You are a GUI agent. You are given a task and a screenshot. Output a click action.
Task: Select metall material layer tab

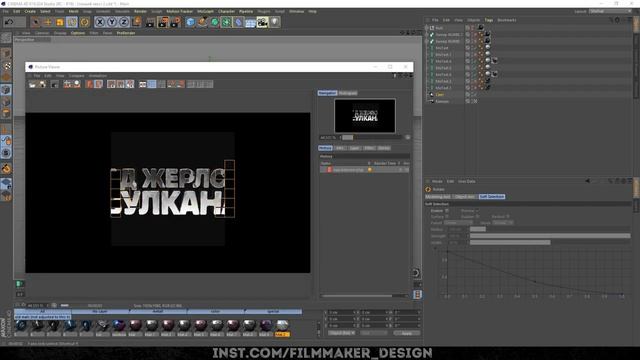tap(158, 311)
